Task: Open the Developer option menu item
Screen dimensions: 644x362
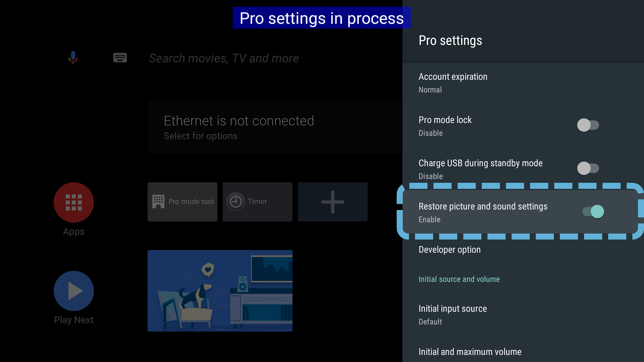Action: coord(449,250)
